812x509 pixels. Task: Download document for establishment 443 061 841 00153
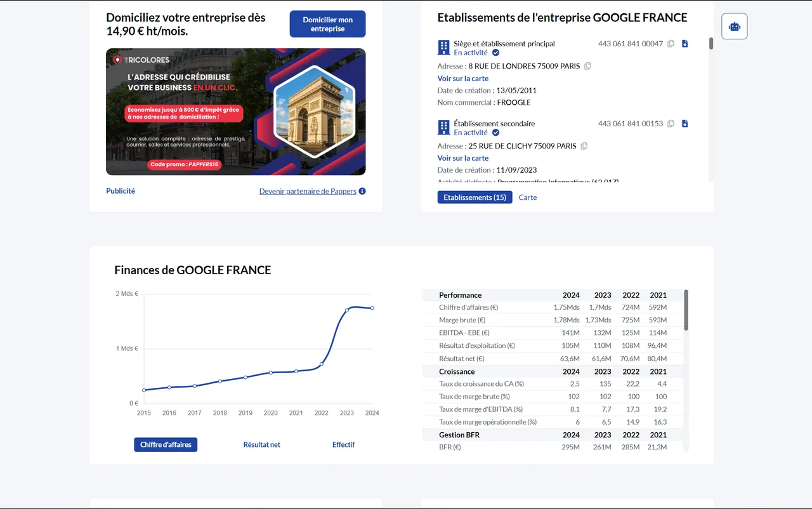tap(685, 124)
